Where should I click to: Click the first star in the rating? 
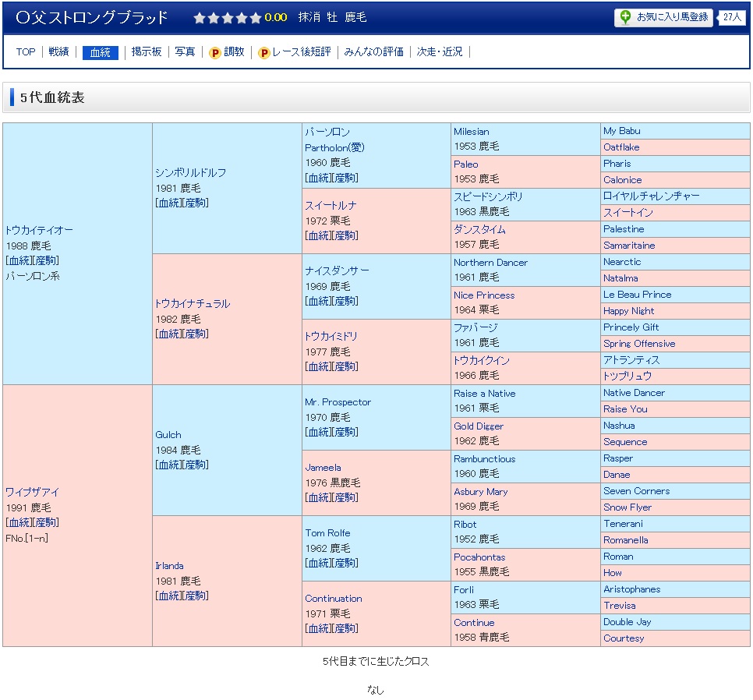(x=200, y=18)
